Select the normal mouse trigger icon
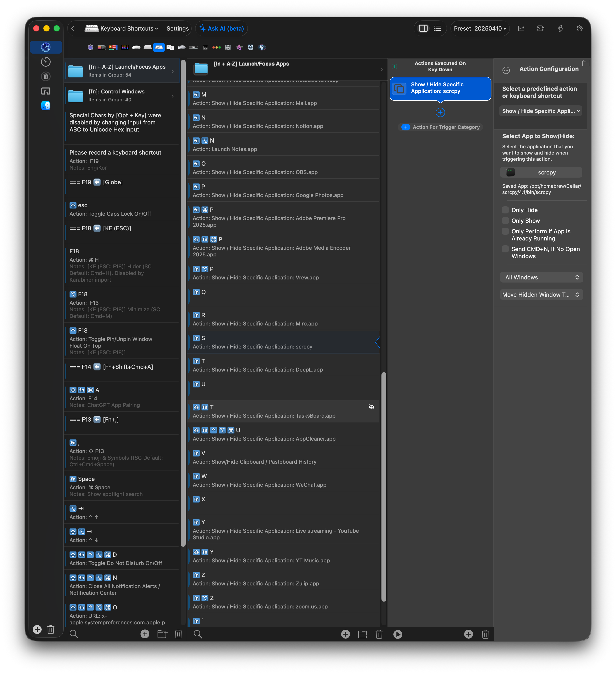This screenshot has width=616, height=674. [x=182, y=47]
